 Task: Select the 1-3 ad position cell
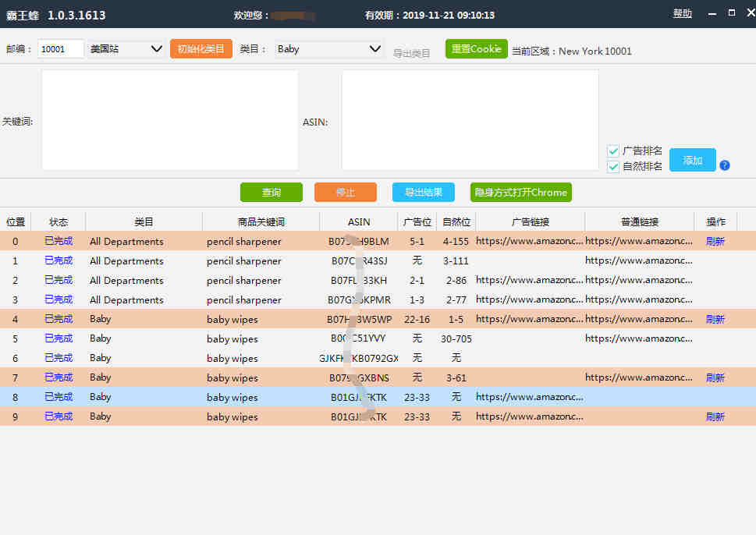pyautogui.click(x=417, y=299)
